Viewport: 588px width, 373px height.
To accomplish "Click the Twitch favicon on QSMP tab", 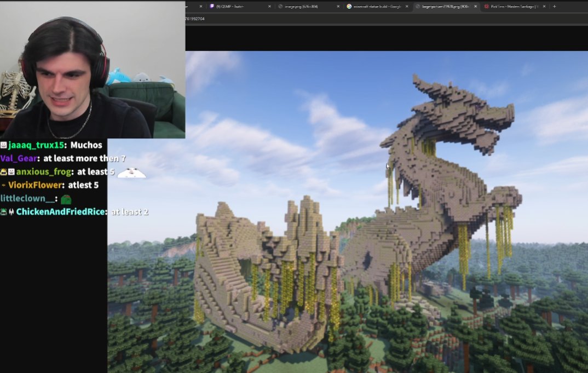I will pyautogui.click(x=212, y=7).
